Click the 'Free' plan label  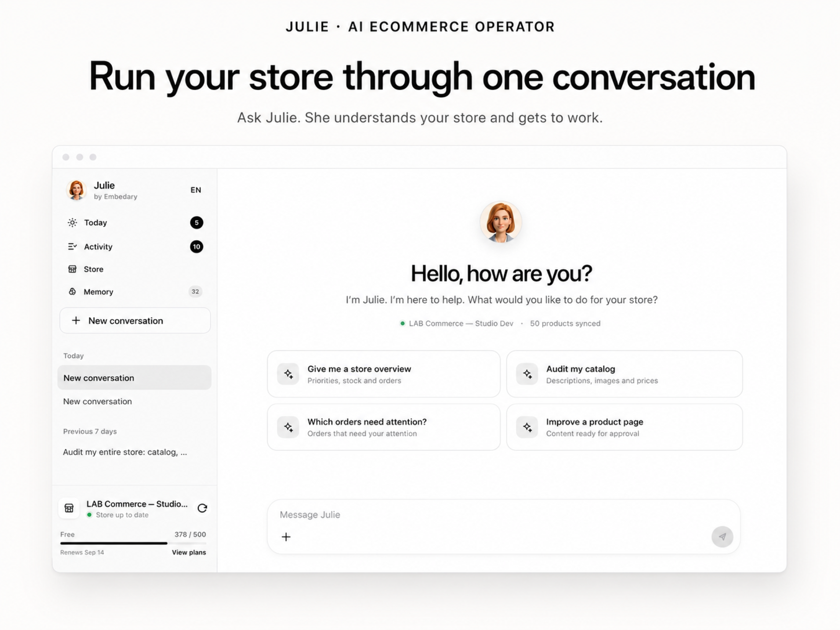[x=67, y=534]
